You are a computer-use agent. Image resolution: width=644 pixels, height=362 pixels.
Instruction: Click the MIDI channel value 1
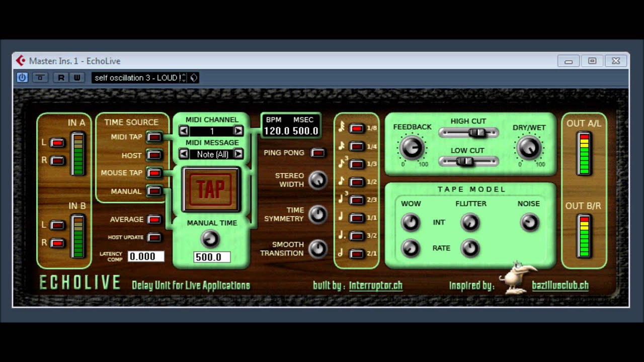tap(211, 131)
